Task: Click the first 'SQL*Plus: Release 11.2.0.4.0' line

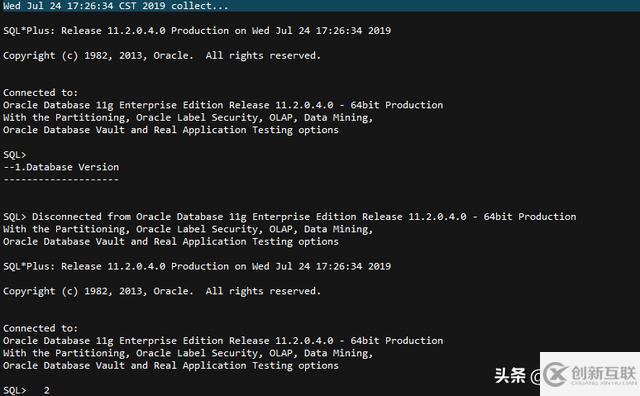Action: tap(197, 31)
